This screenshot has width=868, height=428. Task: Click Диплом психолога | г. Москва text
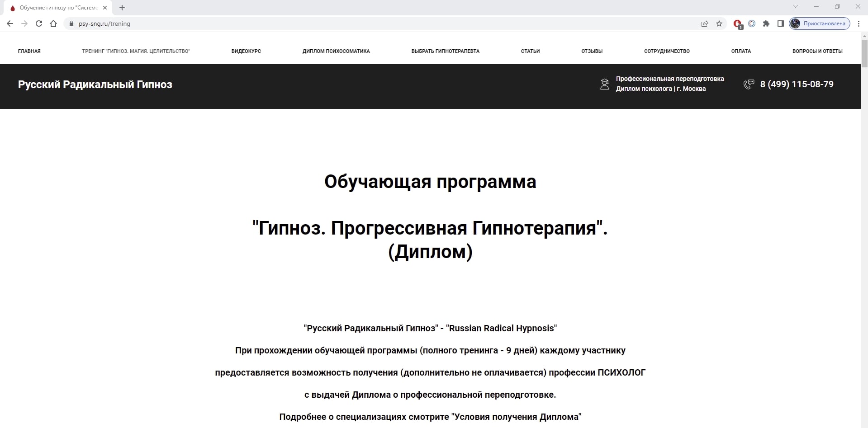click(661, 89)
